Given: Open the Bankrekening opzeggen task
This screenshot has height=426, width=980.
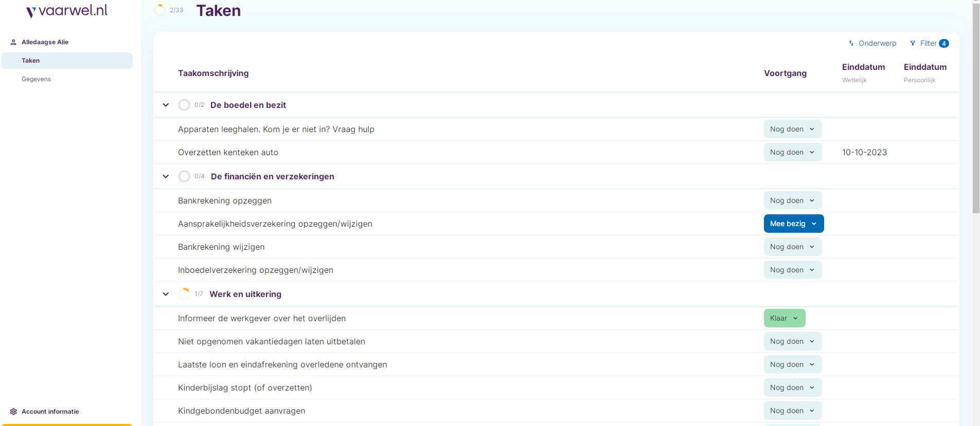Looking at the screenshot, I should [225, 200].
